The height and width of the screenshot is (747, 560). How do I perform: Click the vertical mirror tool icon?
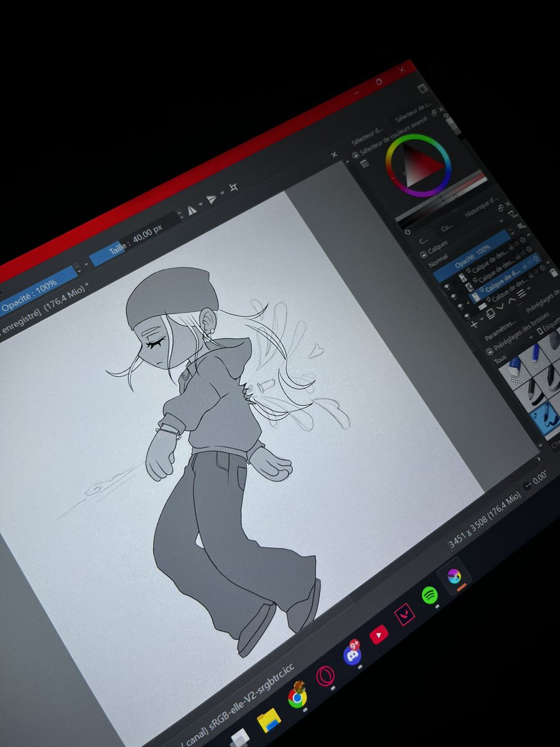pyautogui.click(x=211, y=199)
